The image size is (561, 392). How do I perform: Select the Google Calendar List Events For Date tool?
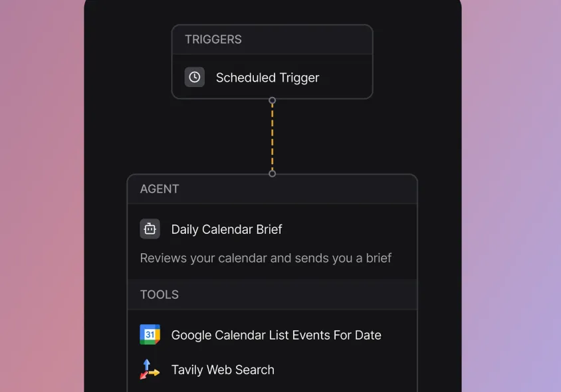click(276, 335)
